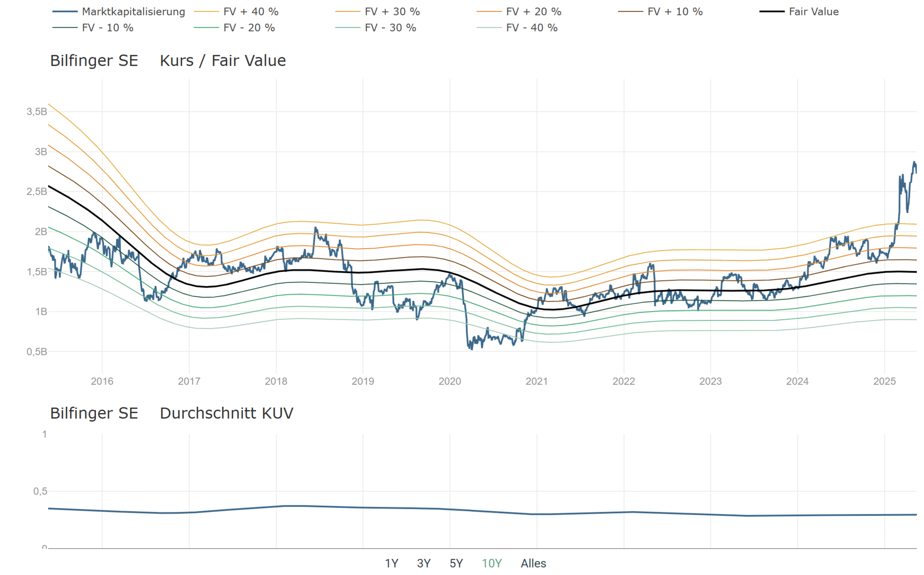The height and width of the screenshot is (575, 924).
Task: Click the Kurs / Fair Value chart title
Action: tap(223, 61)
